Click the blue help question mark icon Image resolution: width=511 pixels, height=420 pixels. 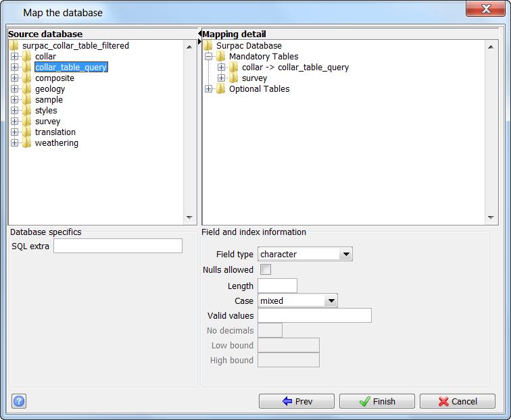pos(19,401)
